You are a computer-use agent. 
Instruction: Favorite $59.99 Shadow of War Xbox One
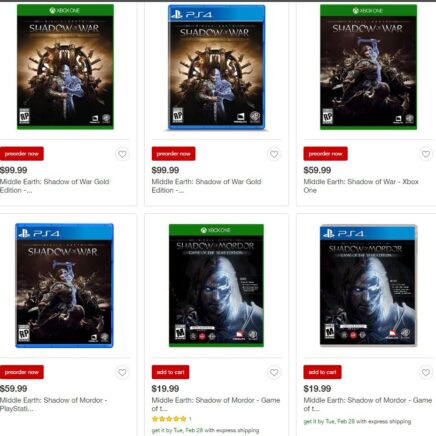[426, 154]
